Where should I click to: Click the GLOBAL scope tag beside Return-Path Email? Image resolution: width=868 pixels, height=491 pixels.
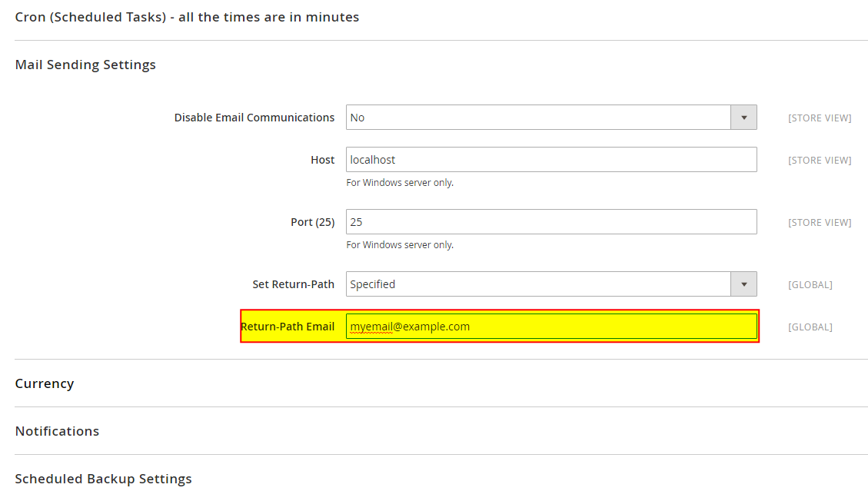click(x=810, y=327)
